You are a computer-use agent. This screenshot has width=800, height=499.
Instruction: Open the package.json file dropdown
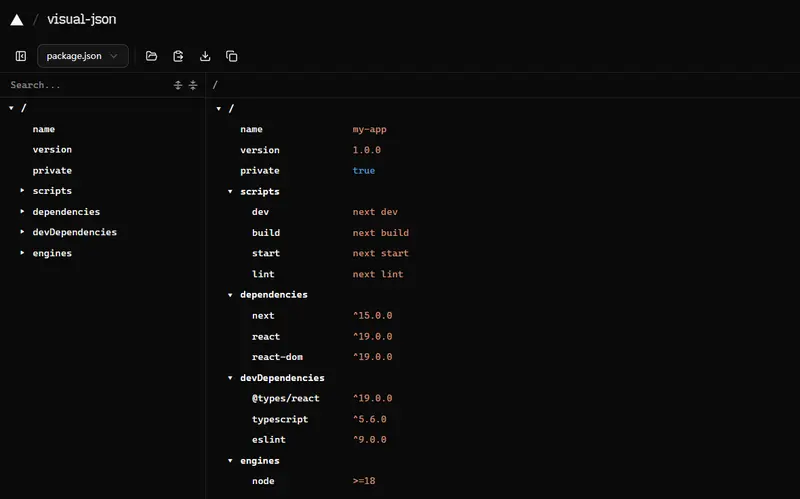[x=83, y=56]
